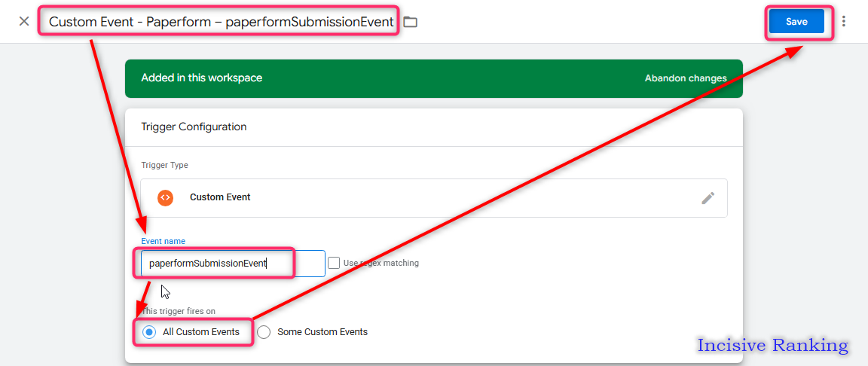Save the trigger
868x366 pixels.
(x=796, y=22)
